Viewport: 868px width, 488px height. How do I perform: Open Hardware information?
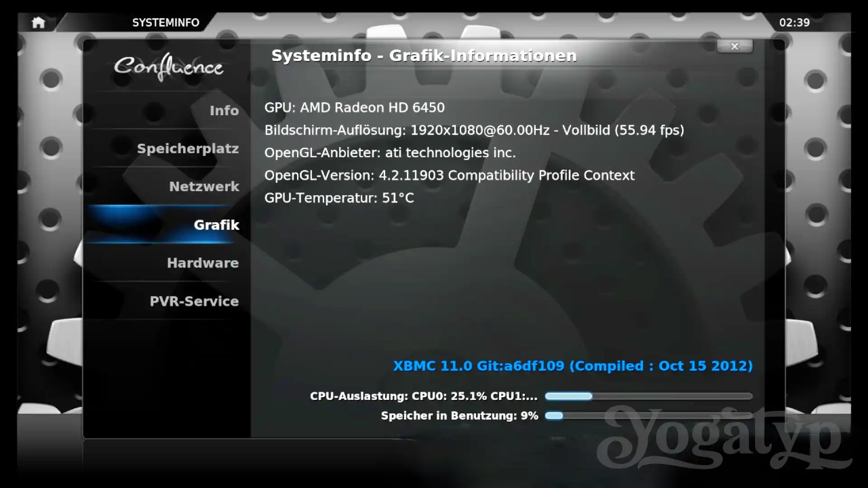(166, 263)
